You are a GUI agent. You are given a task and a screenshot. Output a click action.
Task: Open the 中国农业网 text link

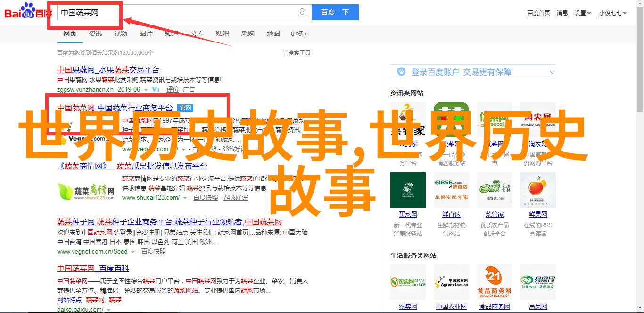click(451, 307)
